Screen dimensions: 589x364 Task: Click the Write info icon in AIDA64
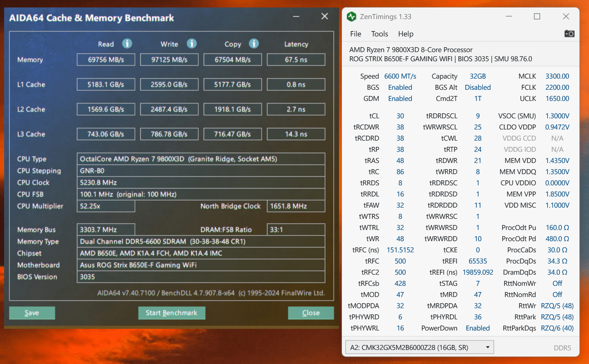pos(192,43)
